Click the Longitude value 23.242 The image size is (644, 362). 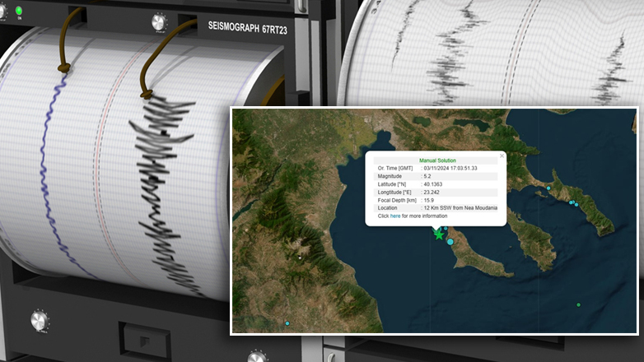point(432,192)
